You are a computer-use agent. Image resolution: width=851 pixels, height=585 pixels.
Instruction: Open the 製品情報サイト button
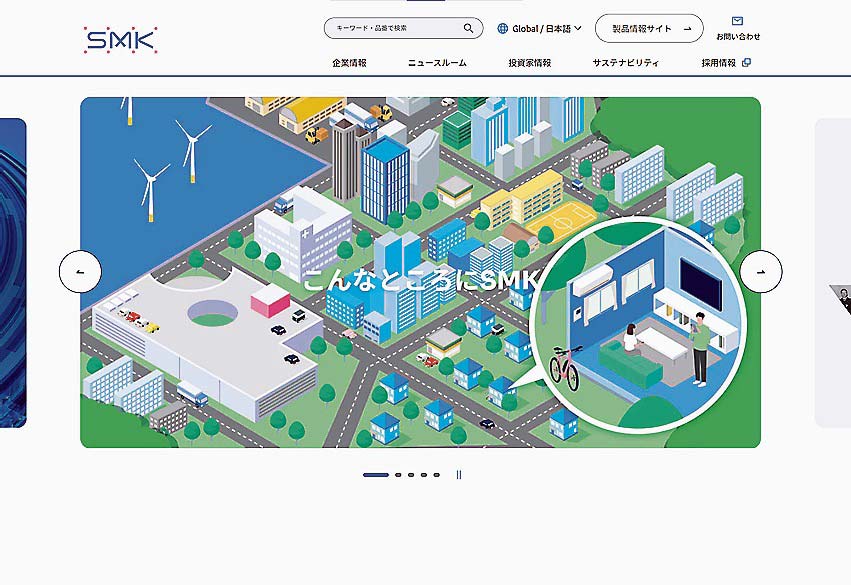649,29
